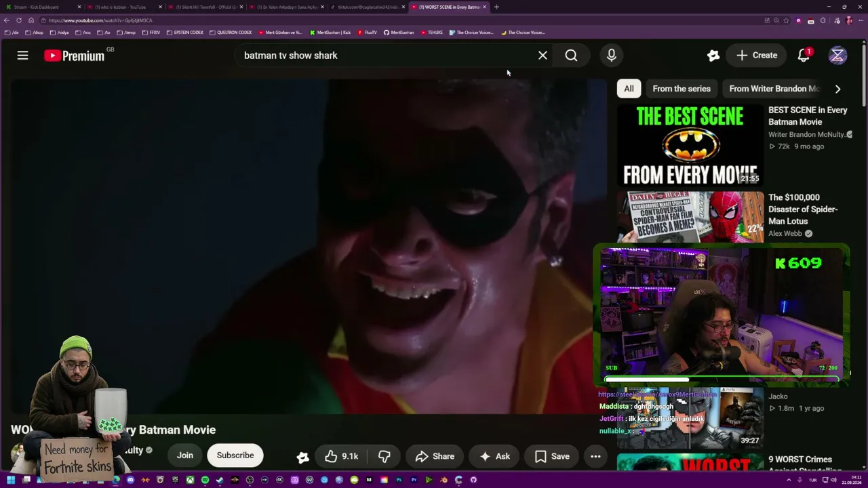Open BEST SCENE in Every Batman Movie title

[x=808, y=116]
